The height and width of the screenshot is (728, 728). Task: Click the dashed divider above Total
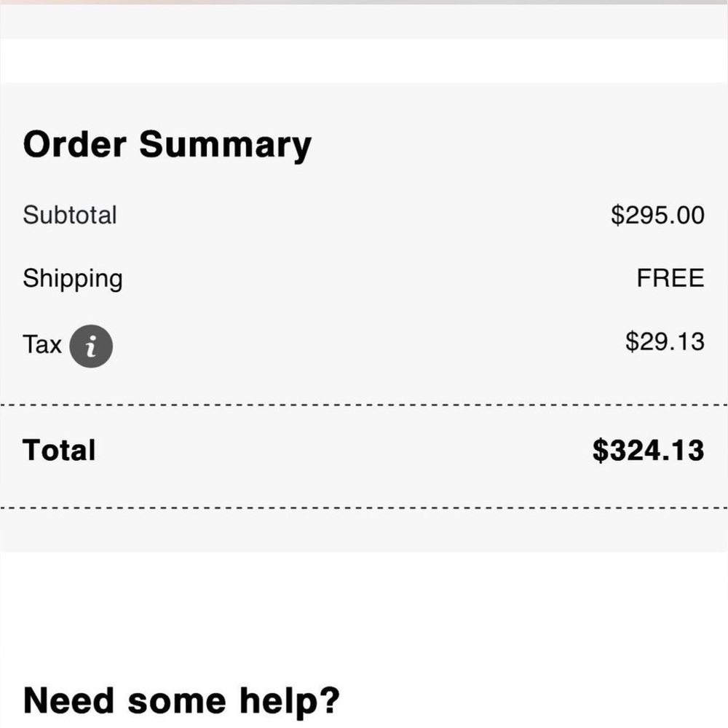[x=364, y=405]
